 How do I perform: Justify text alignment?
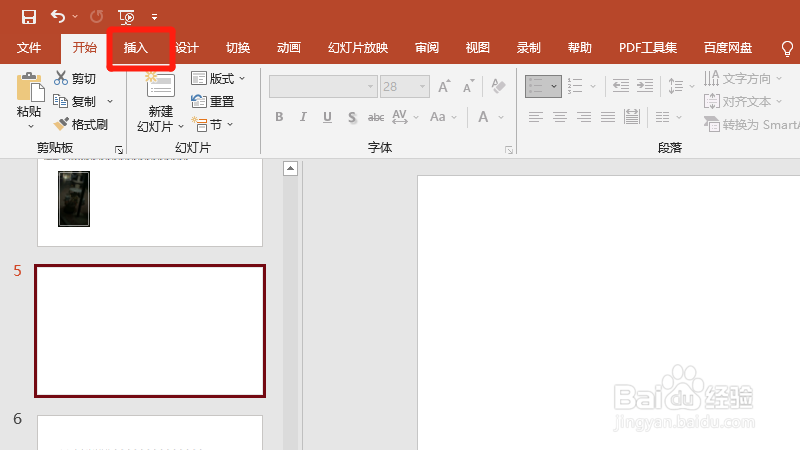608,117
